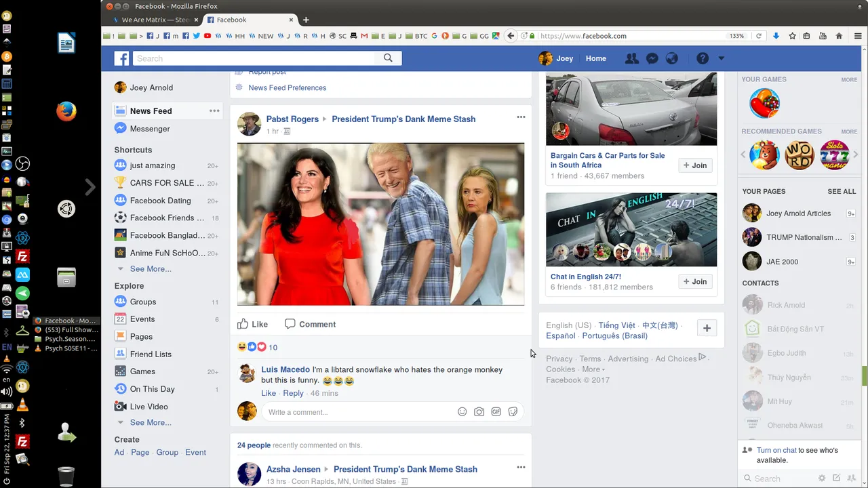
Task: Create a Page link in sidebar
Action: click(x=140, y=452)
